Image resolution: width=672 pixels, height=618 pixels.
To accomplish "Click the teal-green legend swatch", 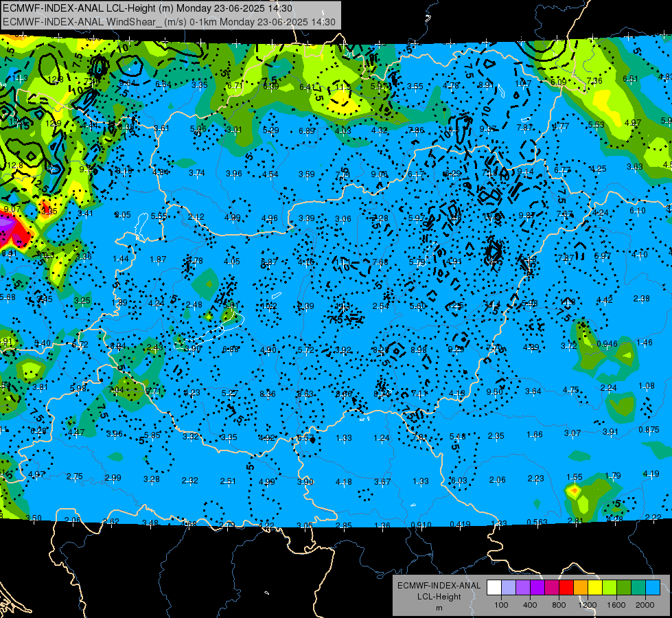I will 638,588.
